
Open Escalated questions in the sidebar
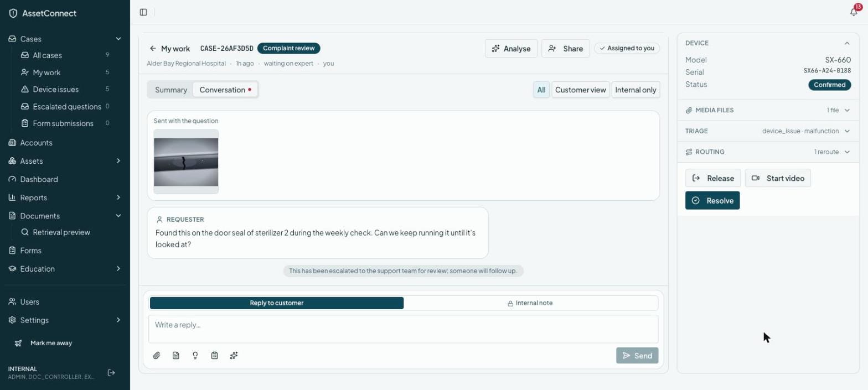(66, 106)
